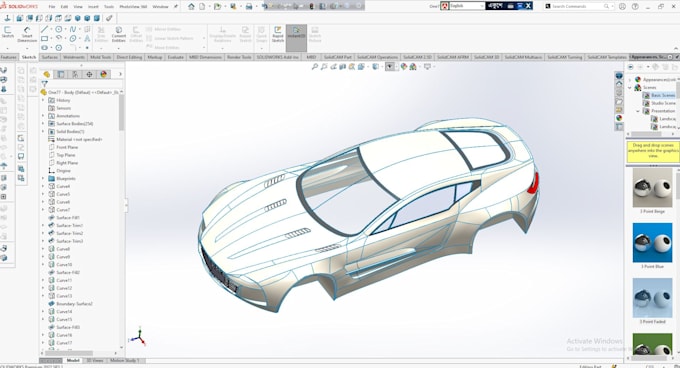Open the Rapid Sketch tool
The image size is (680, 368).
tap(278, 34)
